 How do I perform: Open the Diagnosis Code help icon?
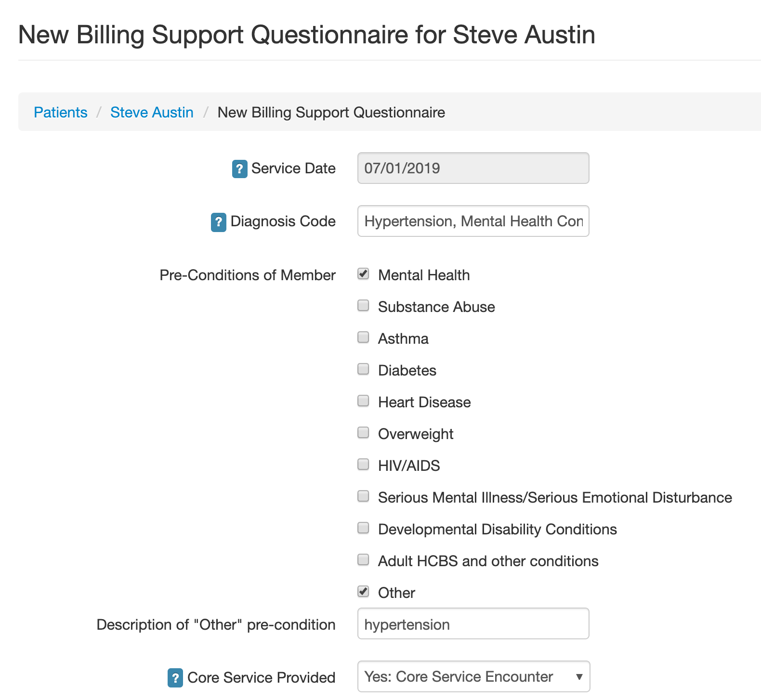coord(219,222)
